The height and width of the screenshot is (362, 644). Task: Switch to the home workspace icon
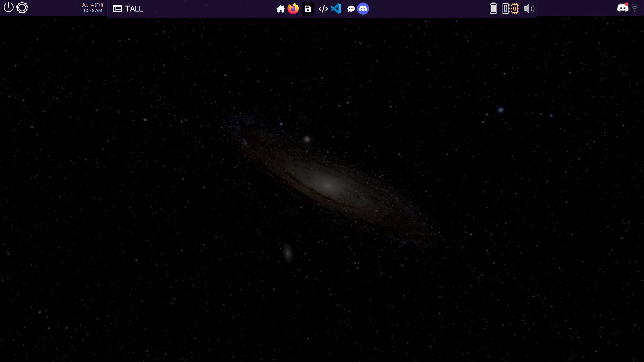[280, 9]
